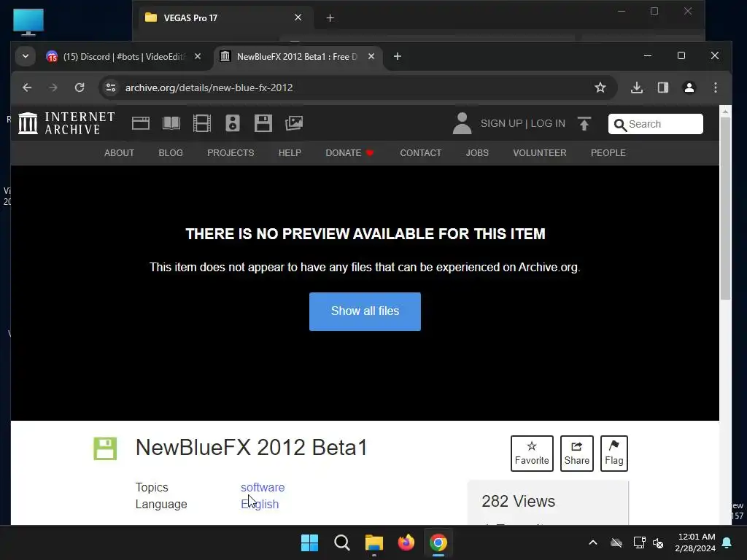Open the JOBS link
The image size is (747, 560).
(477, 153)
